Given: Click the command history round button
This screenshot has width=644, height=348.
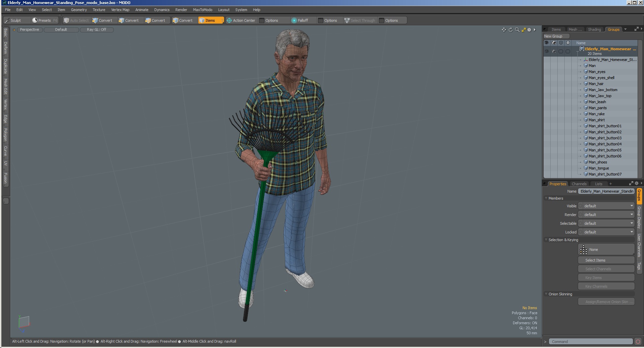Looking at the screenshot, I should (638, 342).
